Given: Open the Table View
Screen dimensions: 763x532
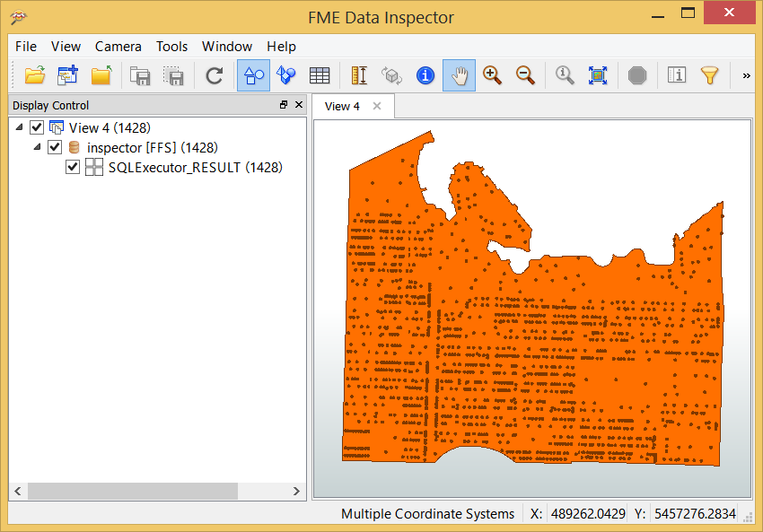Looking at the screenshot, I should [x=320, y=75].
